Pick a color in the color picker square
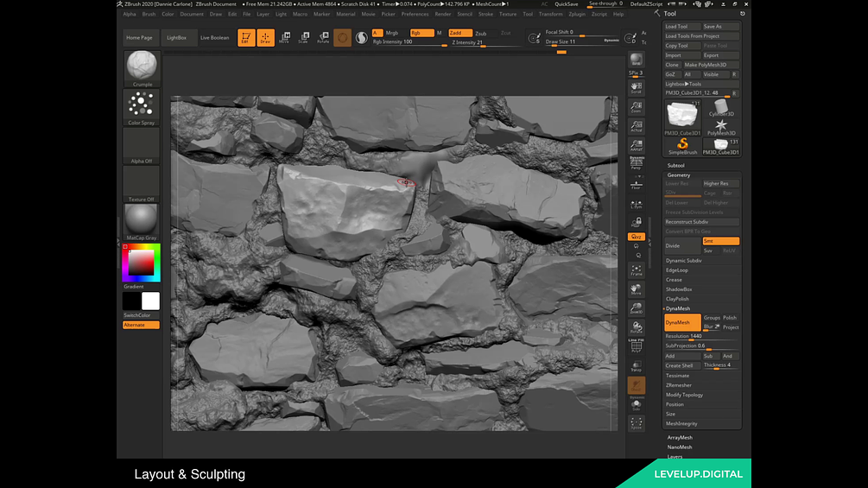Viewport: 868px width, 488px height. click(141, 263)
